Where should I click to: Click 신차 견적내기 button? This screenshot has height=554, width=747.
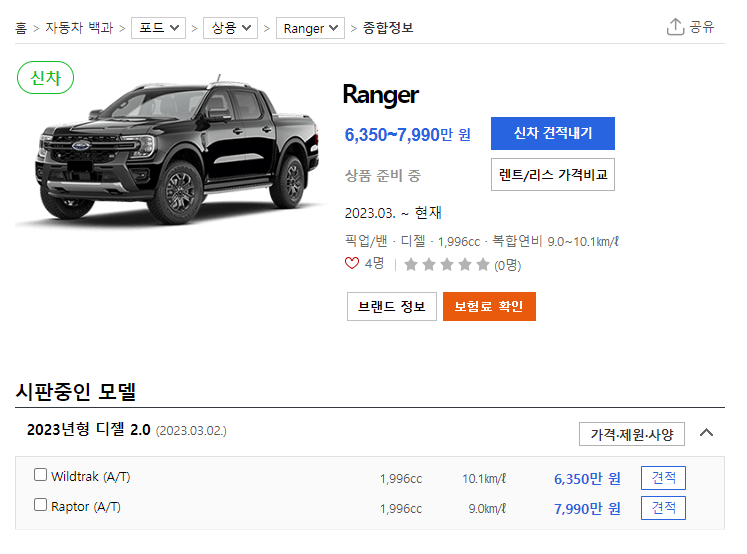553,133
